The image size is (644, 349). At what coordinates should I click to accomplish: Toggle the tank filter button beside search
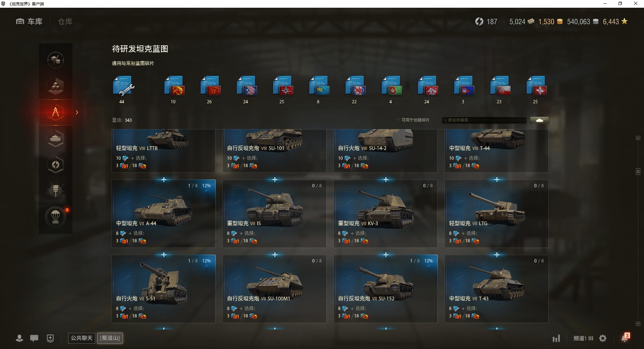tap(539, 120)
